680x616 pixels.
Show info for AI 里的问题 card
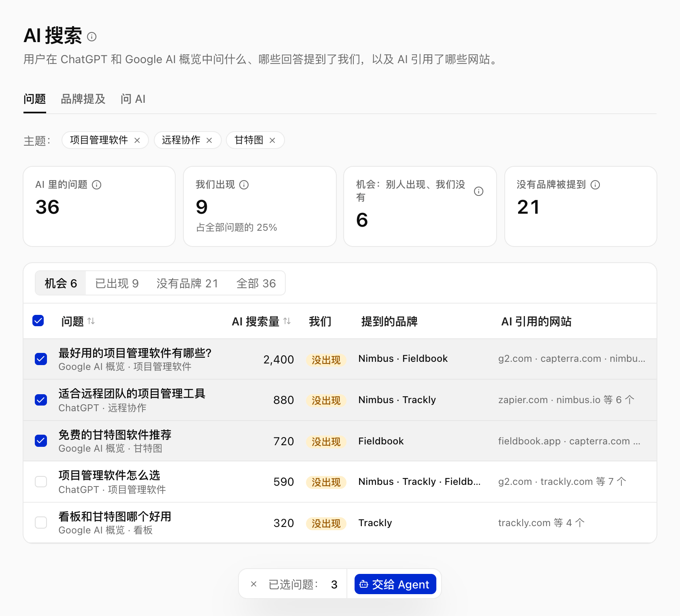(97, 185)
